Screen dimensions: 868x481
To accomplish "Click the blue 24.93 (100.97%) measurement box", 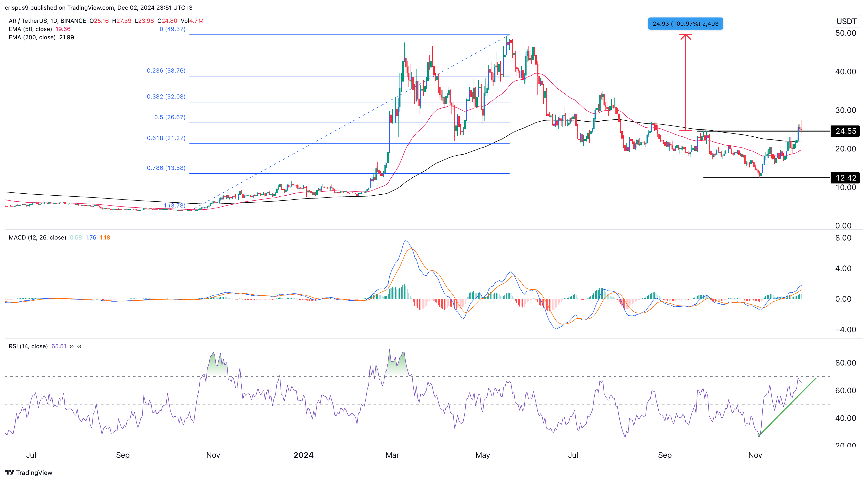I will click(685, 24).
